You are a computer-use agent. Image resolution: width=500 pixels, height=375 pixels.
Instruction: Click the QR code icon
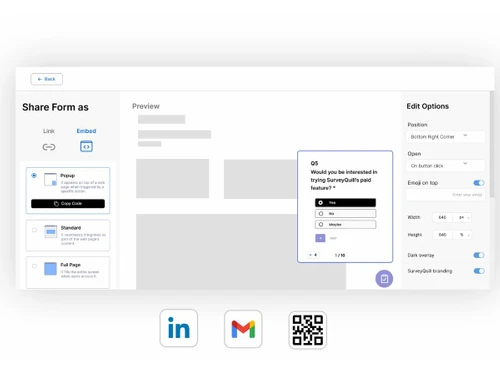[307, 330]
